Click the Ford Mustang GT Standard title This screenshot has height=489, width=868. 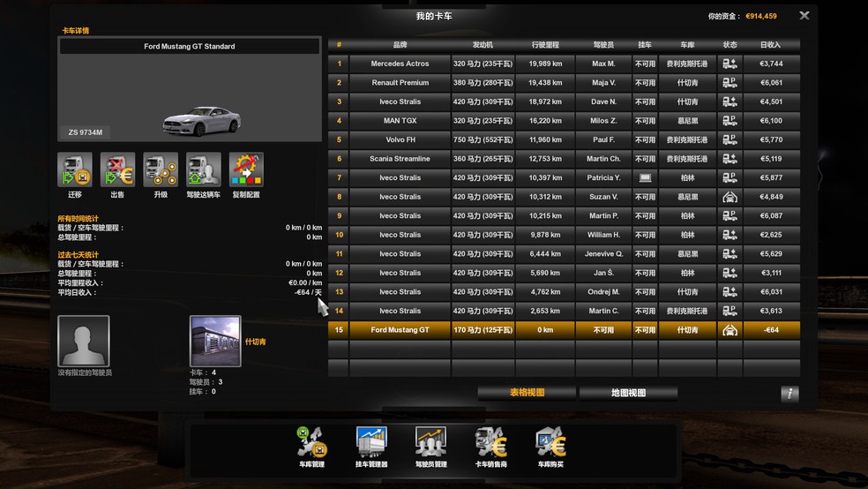click(190, 47)
